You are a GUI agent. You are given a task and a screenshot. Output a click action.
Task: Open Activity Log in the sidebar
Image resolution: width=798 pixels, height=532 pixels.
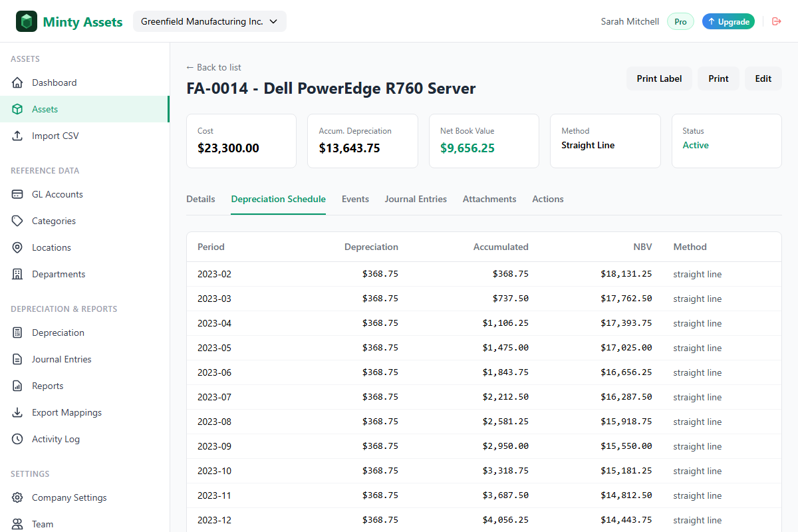[84, 439]
